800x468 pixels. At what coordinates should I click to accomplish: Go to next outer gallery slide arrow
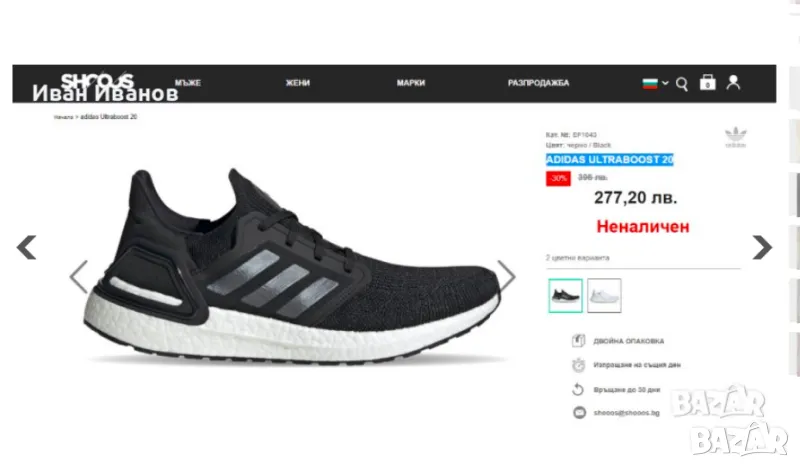(762, 248)
